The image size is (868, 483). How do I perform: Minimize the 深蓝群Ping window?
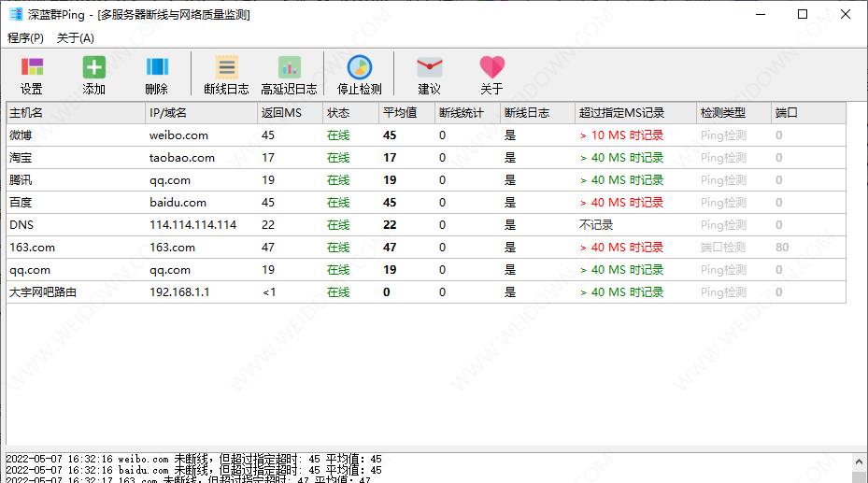761,14
